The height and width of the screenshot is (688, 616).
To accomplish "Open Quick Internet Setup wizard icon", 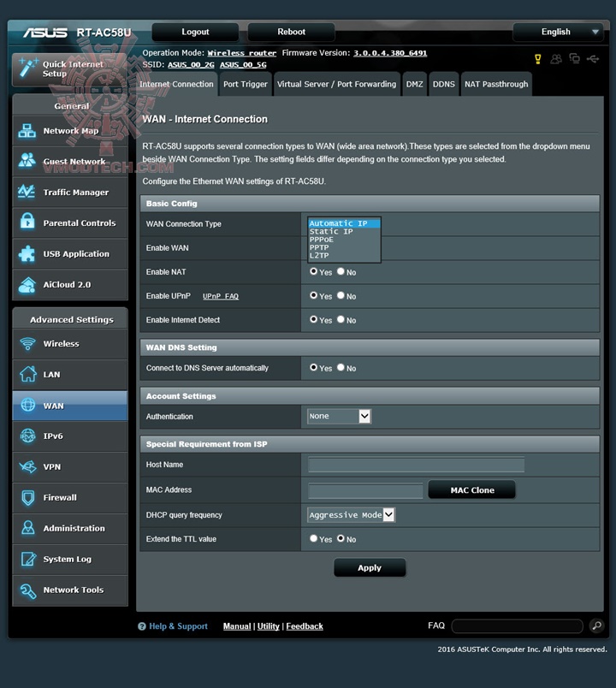I will (27, 68).
